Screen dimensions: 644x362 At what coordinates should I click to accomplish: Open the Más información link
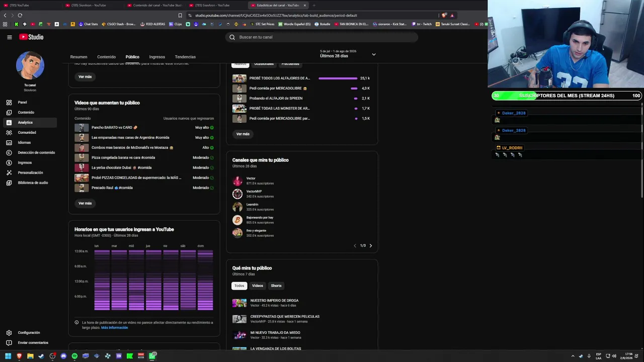(115, 328)
